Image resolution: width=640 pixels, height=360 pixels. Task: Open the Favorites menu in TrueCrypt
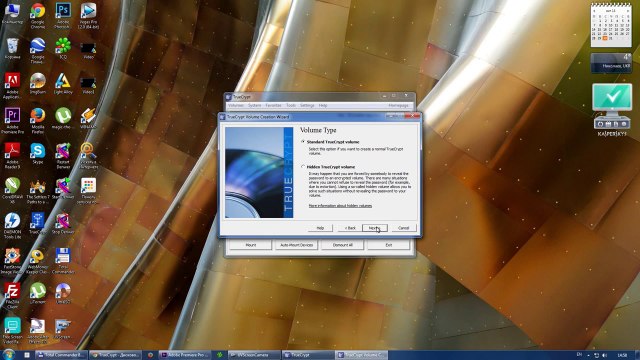coord(273,105)
